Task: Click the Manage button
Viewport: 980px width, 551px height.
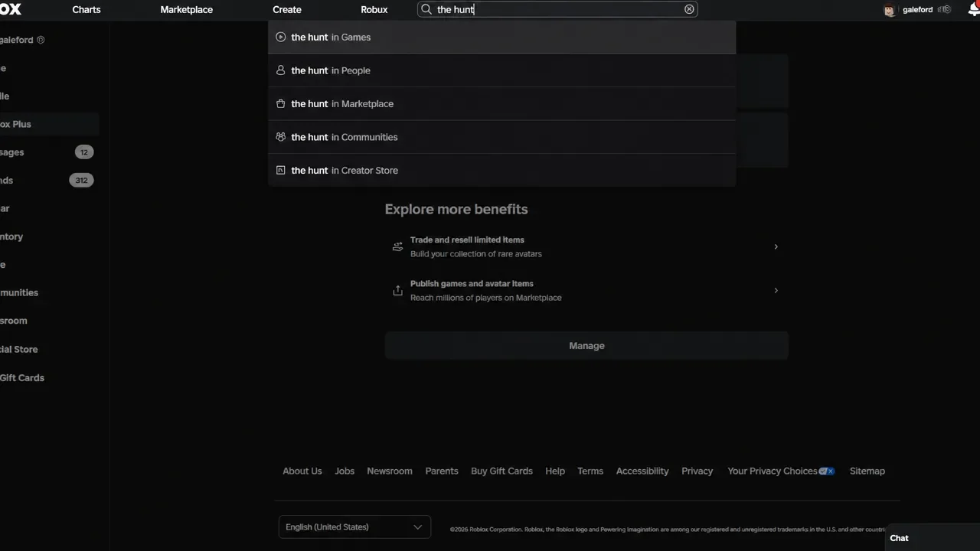Action: [x=586, y=346]
